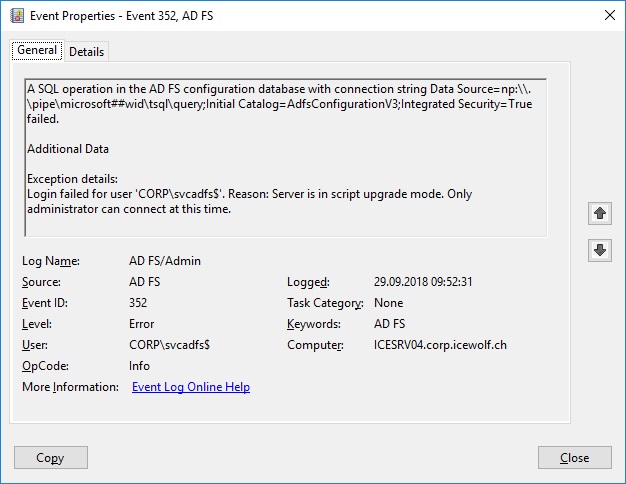Click the Source value AD FS
Viewport: 626px width, 484px height.
[x=145, y=282]
